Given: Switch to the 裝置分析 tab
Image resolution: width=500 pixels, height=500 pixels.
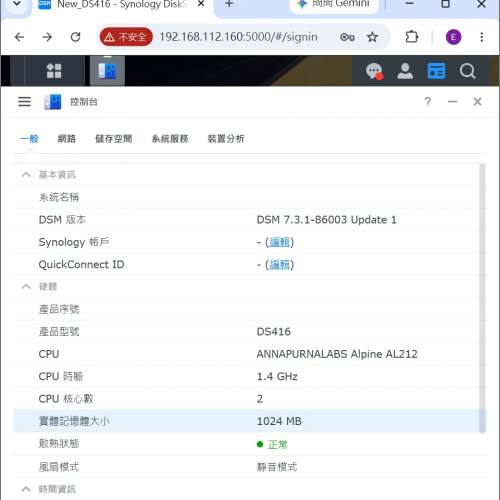Looking at the screenshot, I should [x=226, y=138].
